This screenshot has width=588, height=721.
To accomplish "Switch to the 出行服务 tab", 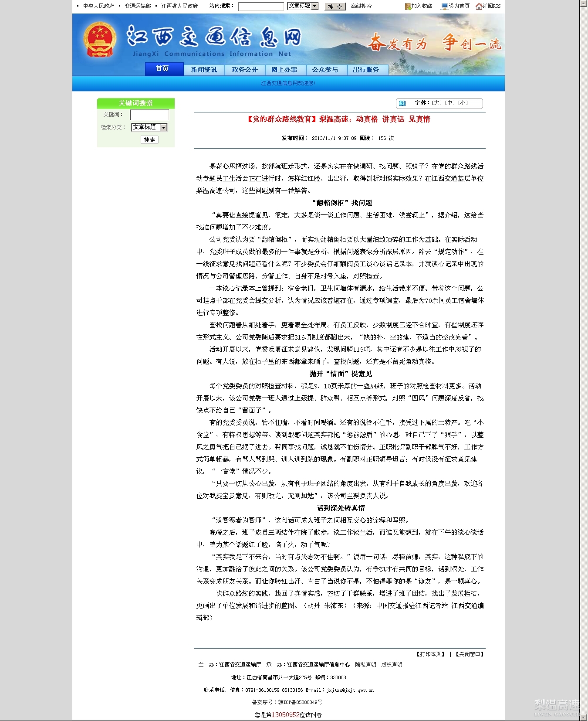I will coord(366,70).
